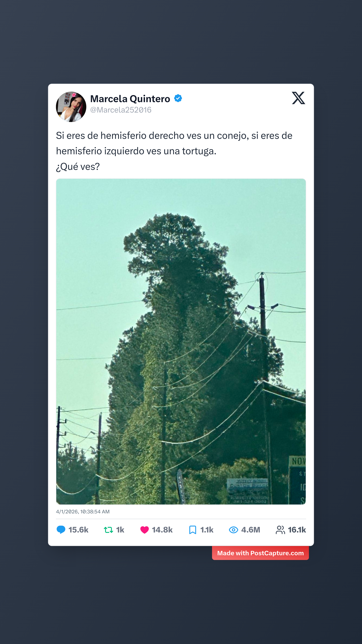
Task: Click the post text about hemisferio derecho
Action: (174, 151)
